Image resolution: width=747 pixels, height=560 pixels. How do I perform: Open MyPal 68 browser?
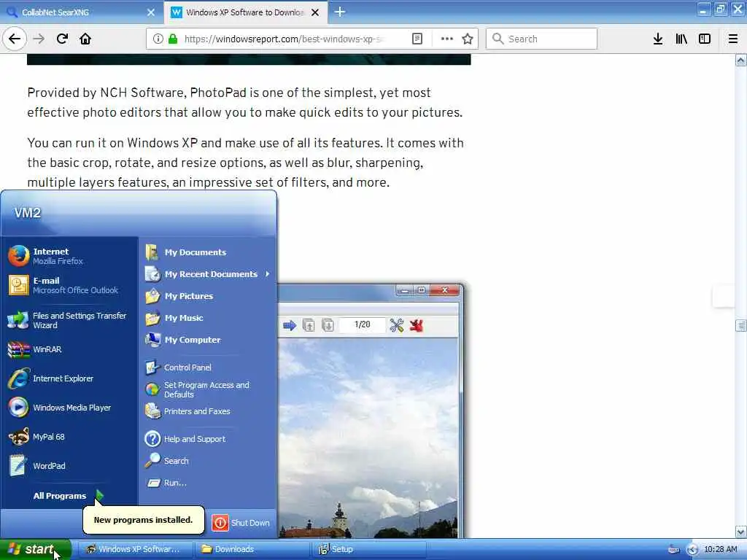(71, 437)
